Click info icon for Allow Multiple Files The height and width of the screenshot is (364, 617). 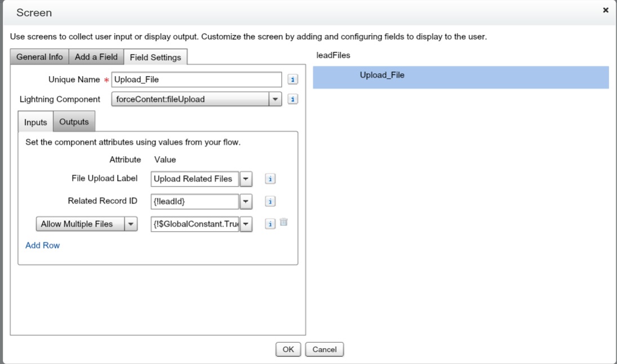coord(270,224)
